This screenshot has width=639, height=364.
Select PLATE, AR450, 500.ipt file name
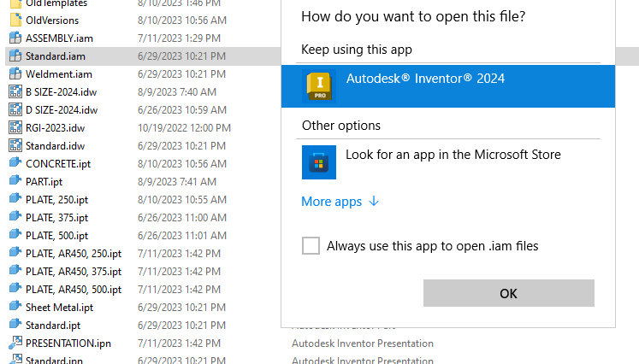pos(74,289)
